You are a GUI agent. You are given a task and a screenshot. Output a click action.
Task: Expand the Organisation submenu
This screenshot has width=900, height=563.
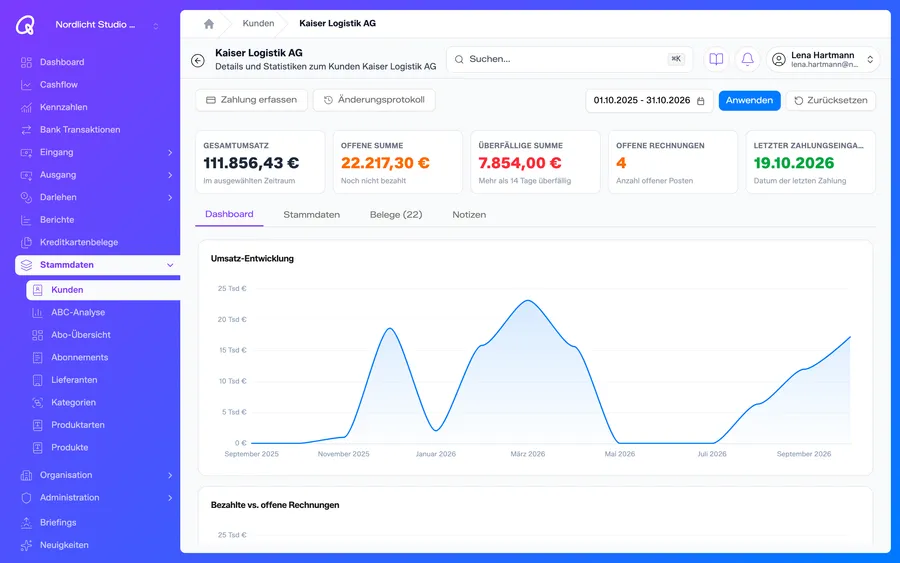[x=170, y=475]
